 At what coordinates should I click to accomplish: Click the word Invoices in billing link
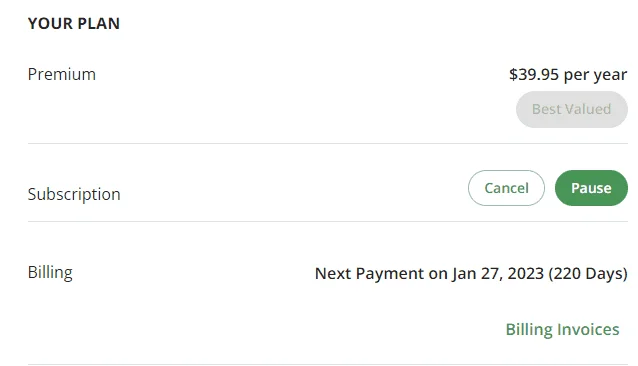tap(588, 329)
